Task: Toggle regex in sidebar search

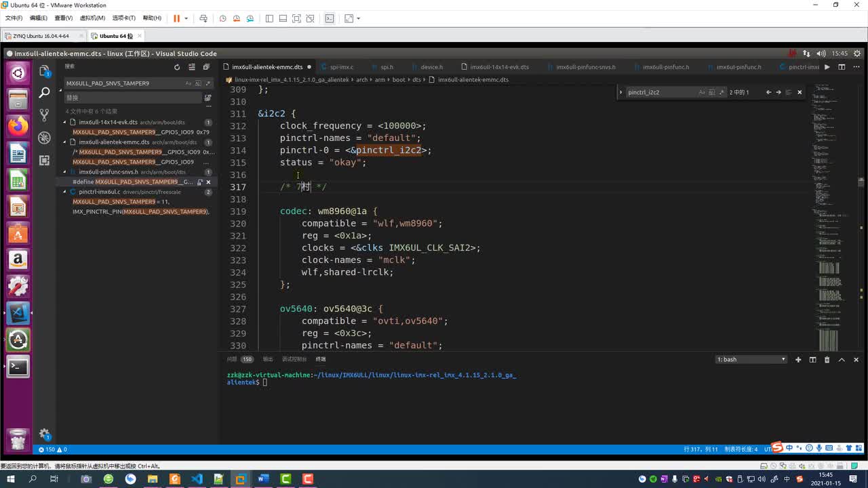Action: click(208, 83)
